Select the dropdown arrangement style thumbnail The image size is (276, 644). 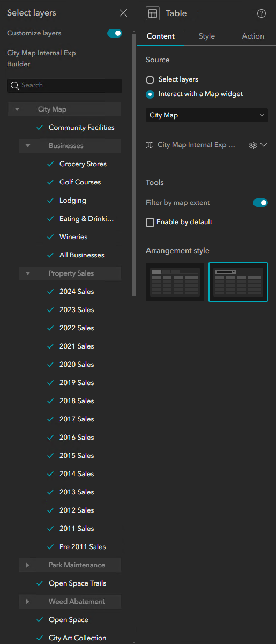pyautogui.click(x=238, y=282)
